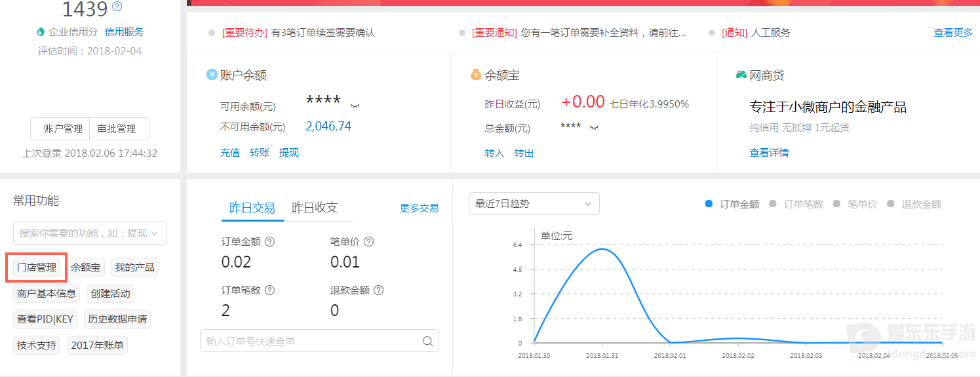Open help tooltip for 退款金额

point(378,290)
